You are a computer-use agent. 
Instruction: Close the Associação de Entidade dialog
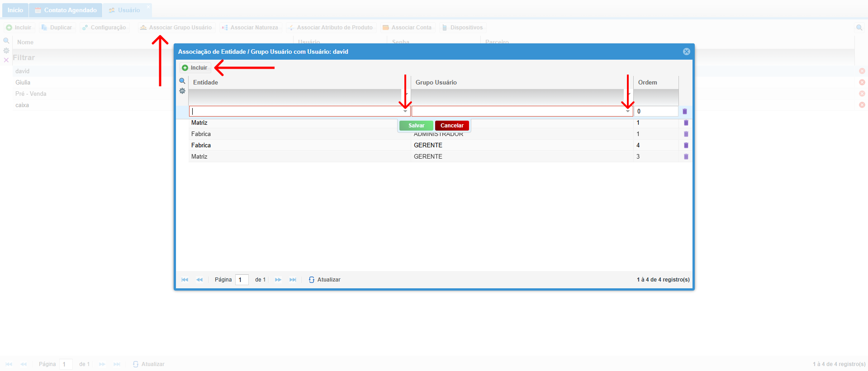coord(686,52)
